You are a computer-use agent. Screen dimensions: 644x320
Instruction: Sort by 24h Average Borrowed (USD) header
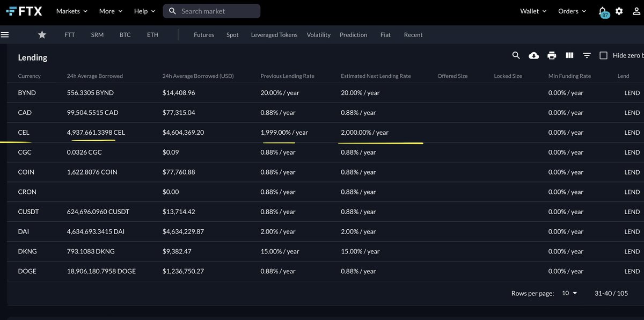tap(198, 76)
